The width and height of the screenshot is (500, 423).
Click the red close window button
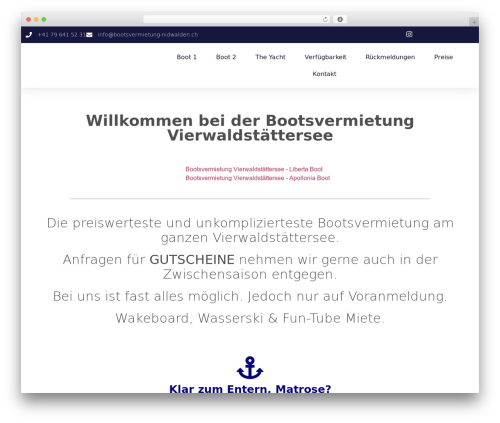[29, 20]
